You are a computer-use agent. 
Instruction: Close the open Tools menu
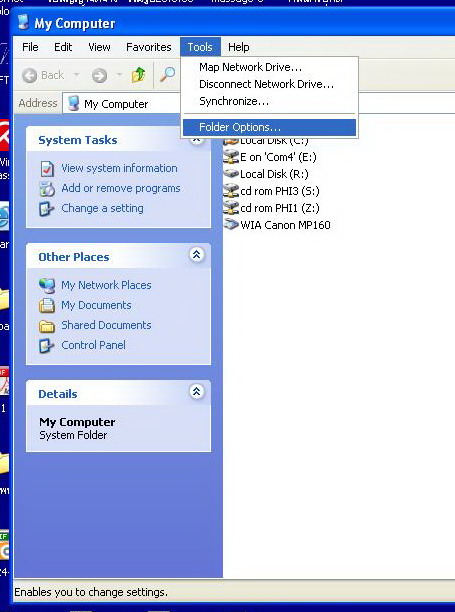(x=200, y=47)
